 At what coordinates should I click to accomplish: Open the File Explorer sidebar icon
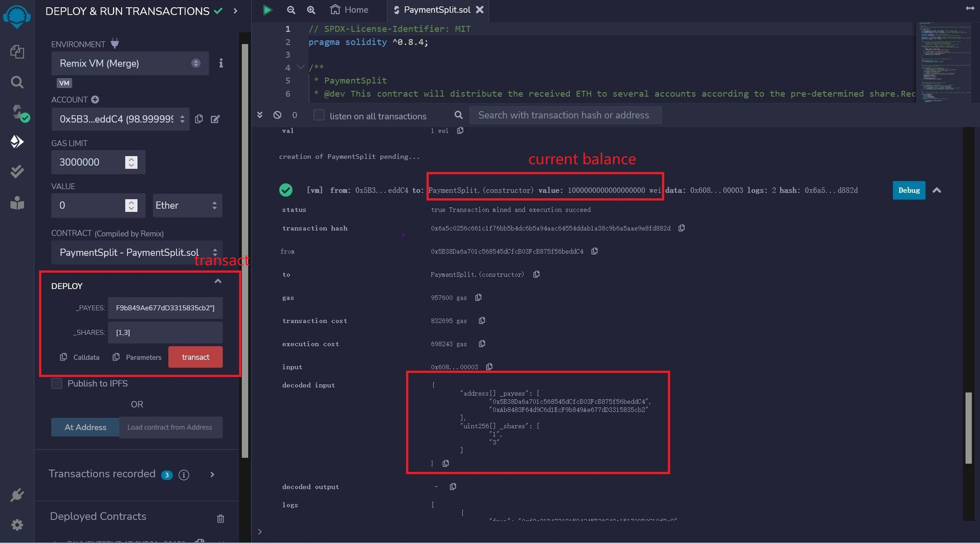(x=17, y=52)
